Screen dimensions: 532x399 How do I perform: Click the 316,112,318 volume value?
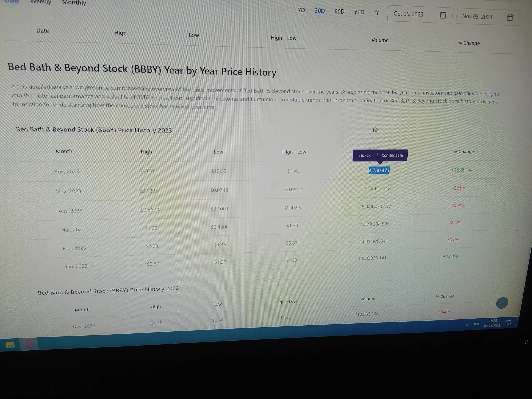point(378,189)
